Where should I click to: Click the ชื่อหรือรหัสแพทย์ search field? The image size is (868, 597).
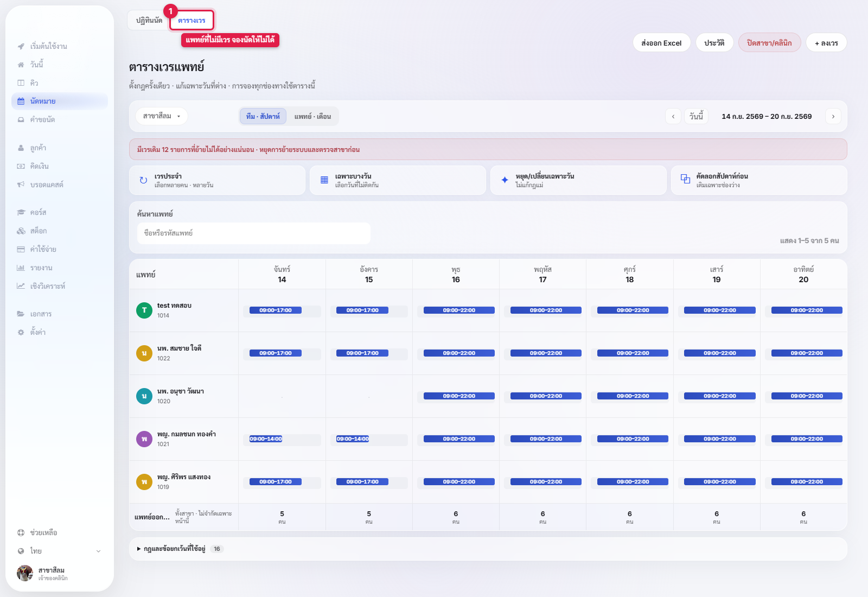[x=254, y=233]
